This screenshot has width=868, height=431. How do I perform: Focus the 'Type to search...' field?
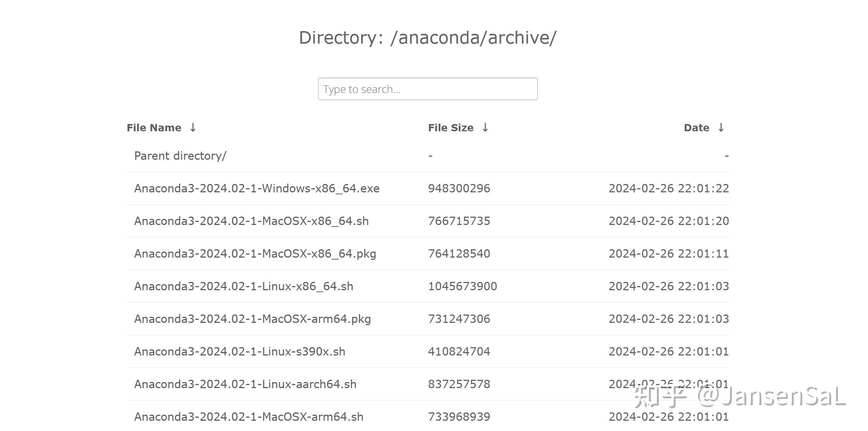[428, 89]
